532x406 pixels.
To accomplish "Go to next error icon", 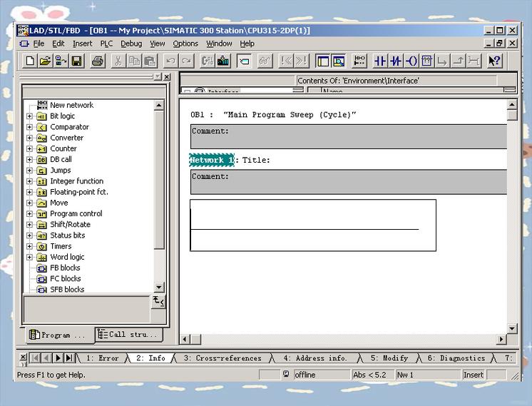I will 301,61.
